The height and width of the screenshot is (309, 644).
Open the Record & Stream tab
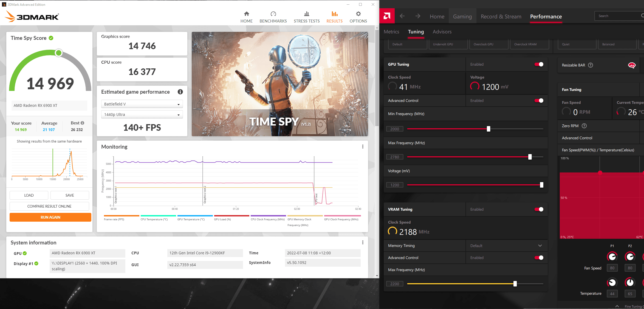pyautogui.click(x=501, y=16)
